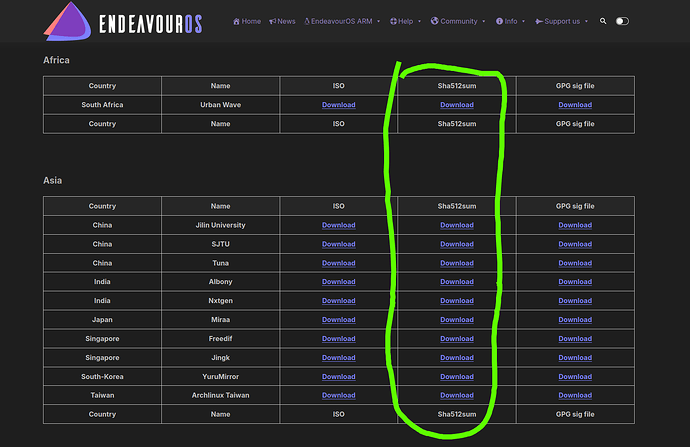The height and width of the screenshot is (447, 690).
Task: Download the Archlinux Taiwan Sha512sum
Action: click(x=457, y=395)
